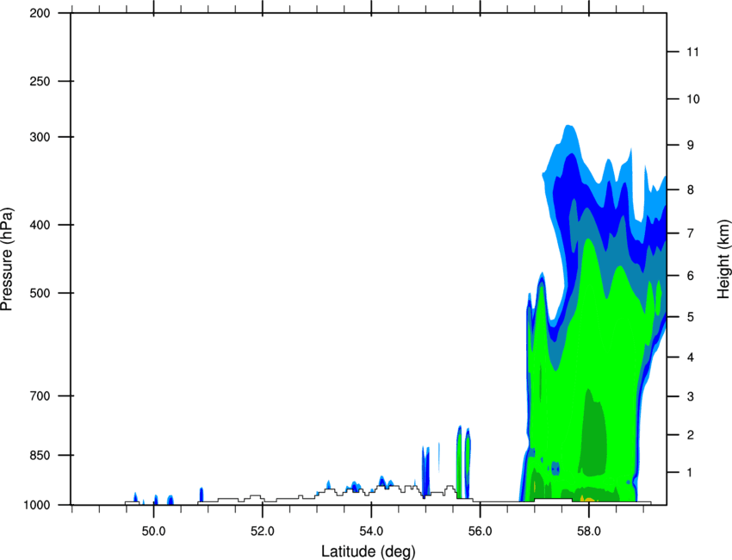Image resolution: width=732 pixels, height=560 pixels.
Task: Click the light blue cloud top peak
Action: click(568, 134)
